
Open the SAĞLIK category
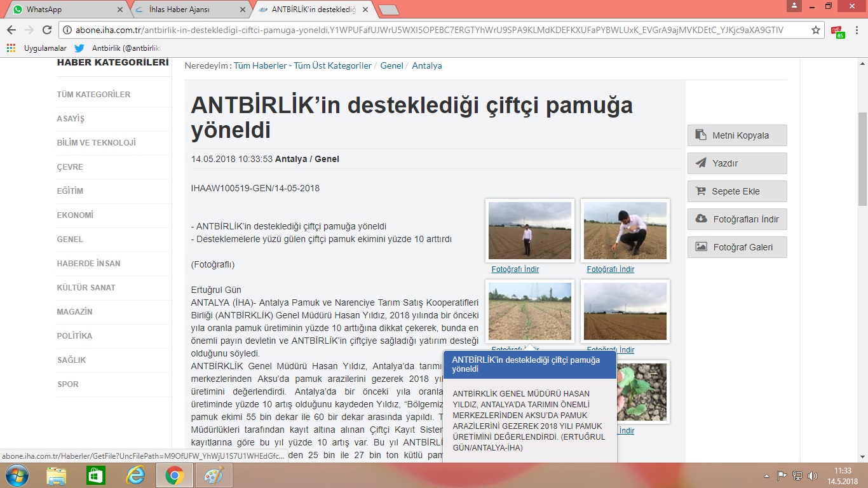tap(71, 360)
